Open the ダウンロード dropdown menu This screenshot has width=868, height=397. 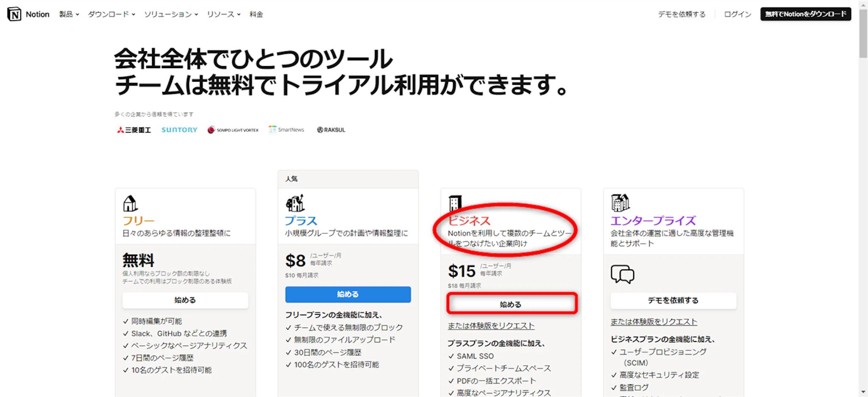tap(111, 14)
